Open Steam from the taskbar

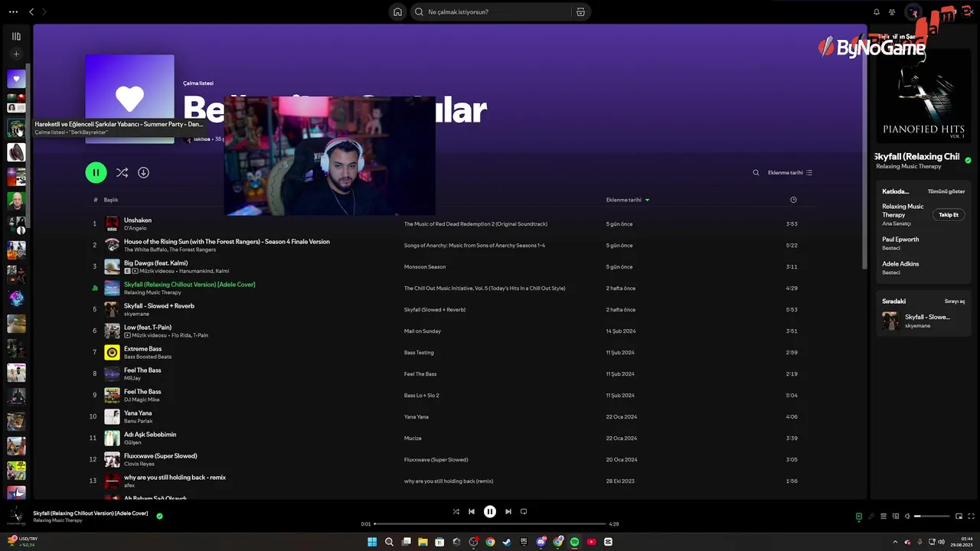[507, 542]
